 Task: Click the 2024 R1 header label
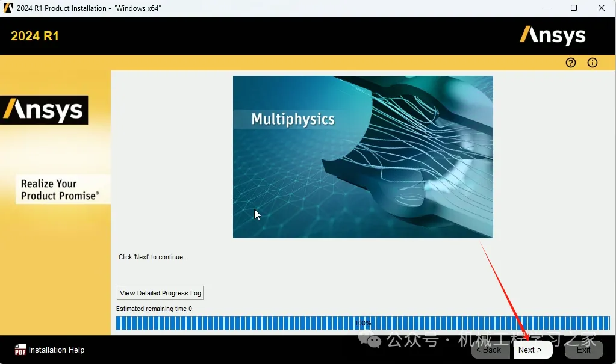[34, 36]
